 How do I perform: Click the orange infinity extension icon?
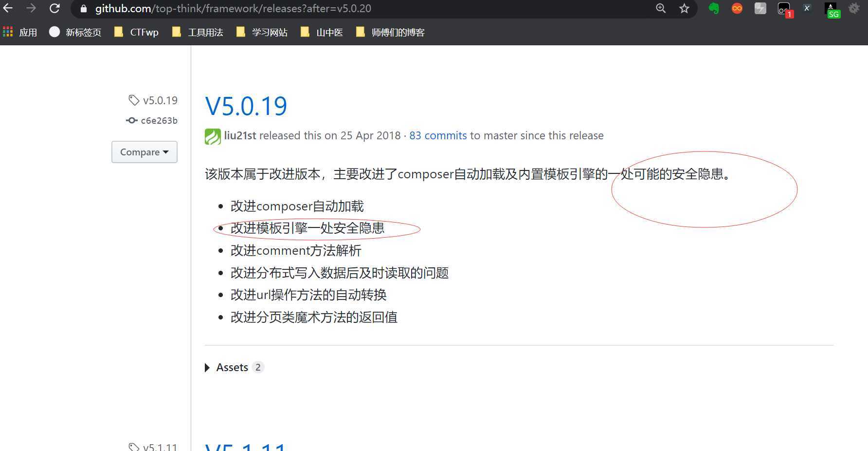pos(737,8)
